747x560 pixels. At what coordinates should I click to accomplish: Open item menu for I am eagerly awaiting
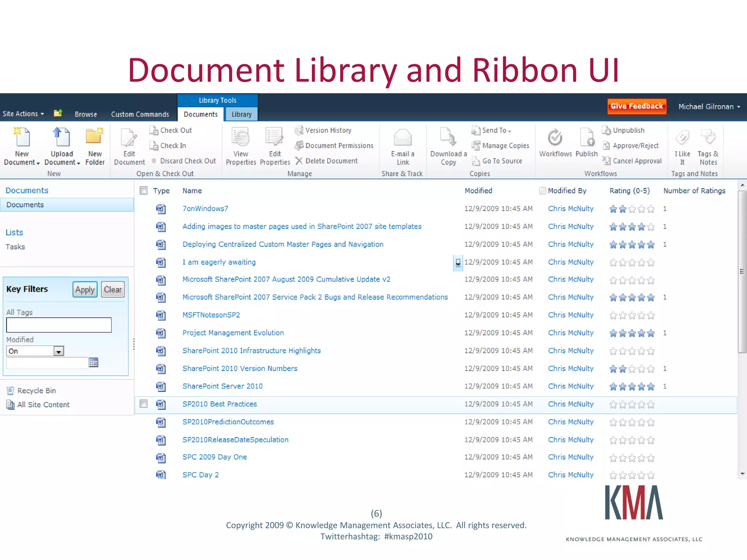[x=458, y=263]
